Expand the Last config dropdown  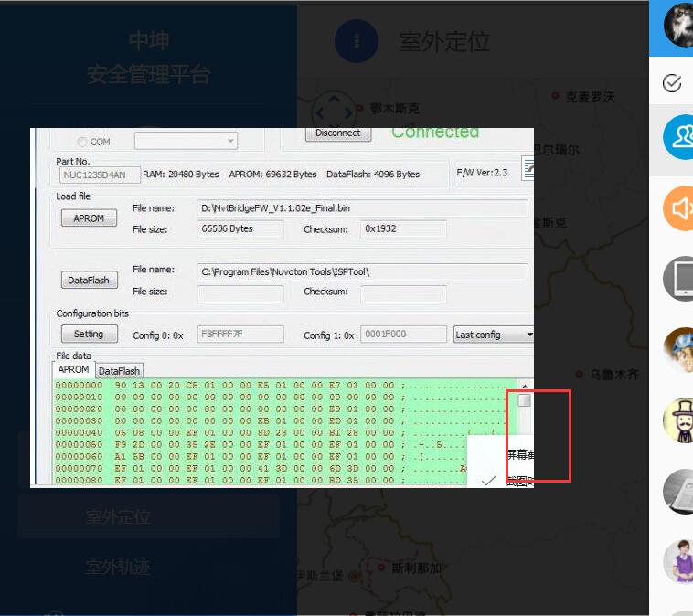[494, 335]
